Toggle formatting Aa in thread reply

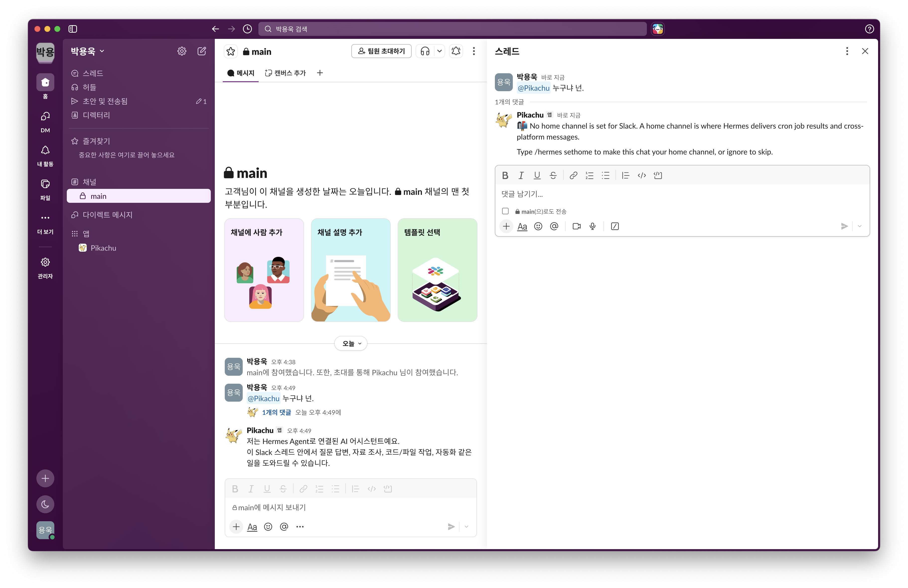click(522, 226)
